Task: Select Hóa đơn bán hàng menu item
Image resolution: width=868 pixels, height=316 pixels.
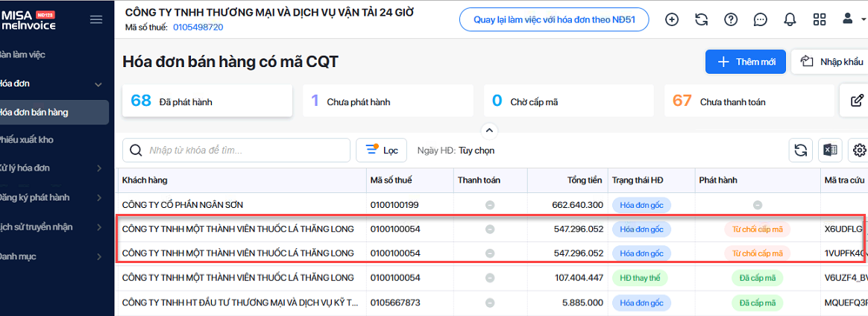Action: coord(54,113)
